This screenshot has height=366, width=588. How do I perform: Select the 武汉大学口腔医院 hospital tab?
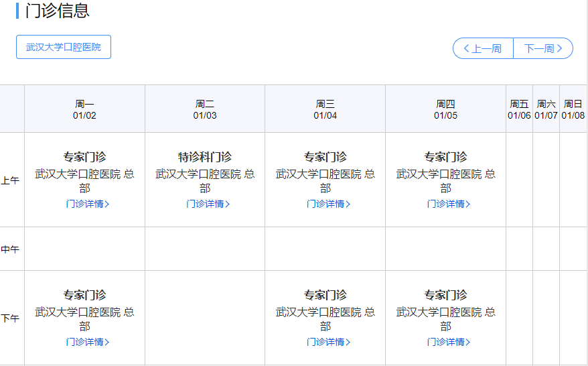pyautogui.click(x=64, y=47)
